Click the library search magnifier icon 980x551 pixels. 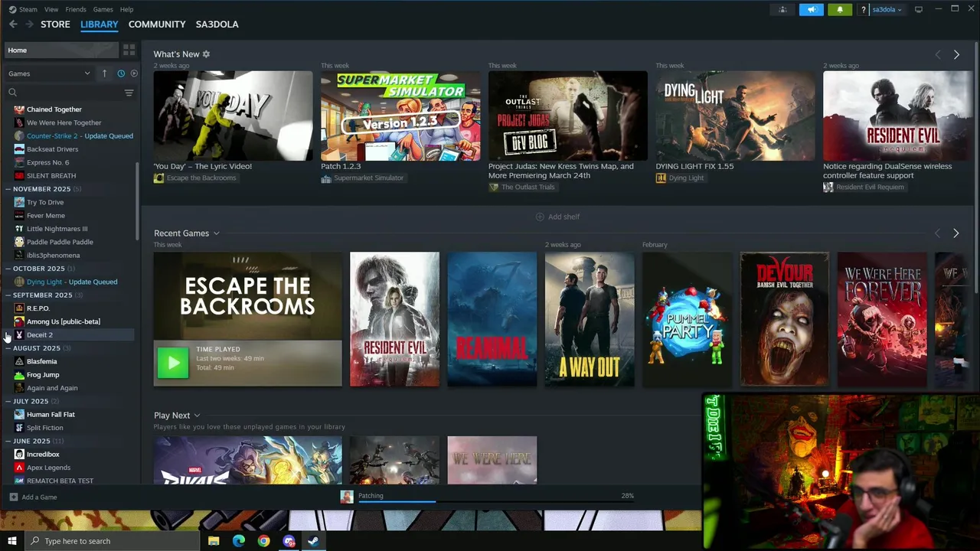(x=12, y=93)
